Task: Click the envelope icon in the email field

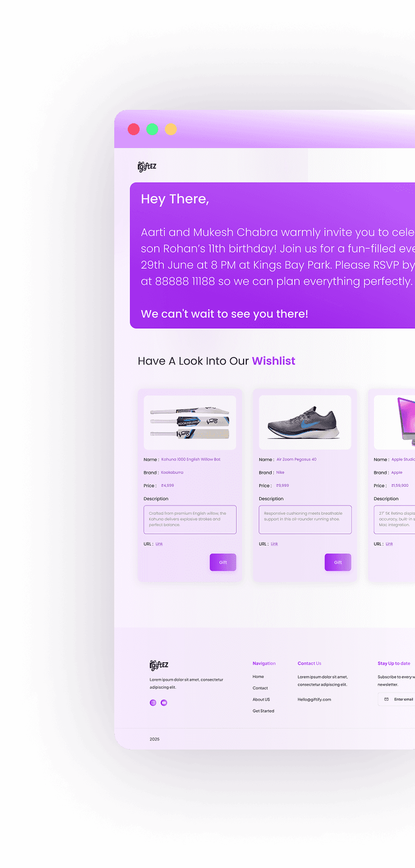Action: (x=386, y=699)
